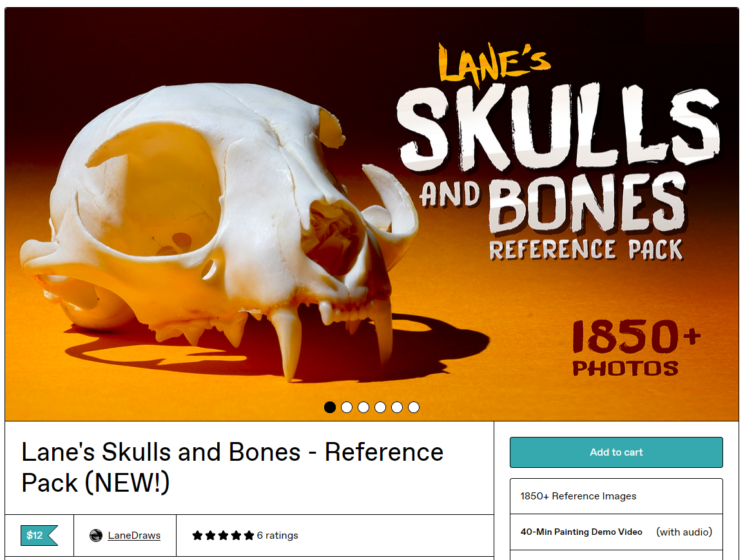Click the Add to cart button
The height and width of the screenshot is (560, 745).
[616, 452]
